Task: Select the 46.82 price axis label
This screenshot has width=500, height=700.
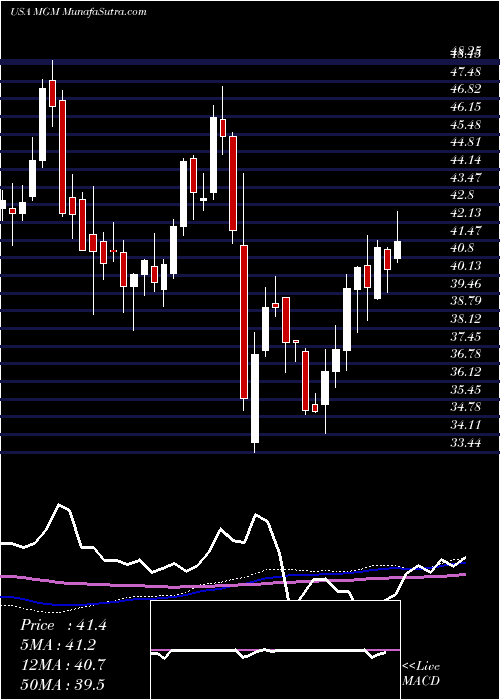Action: tap(465, 89)
